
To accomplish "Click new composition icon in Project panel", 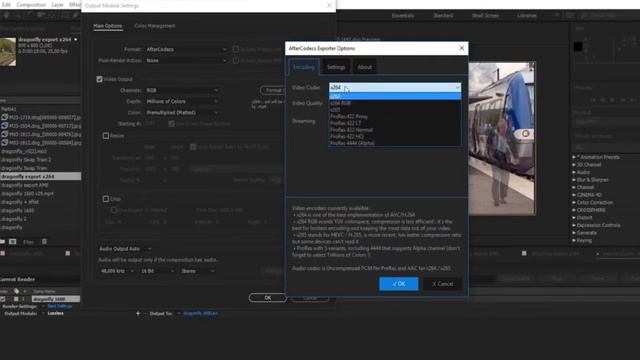I will pos(13,242).
